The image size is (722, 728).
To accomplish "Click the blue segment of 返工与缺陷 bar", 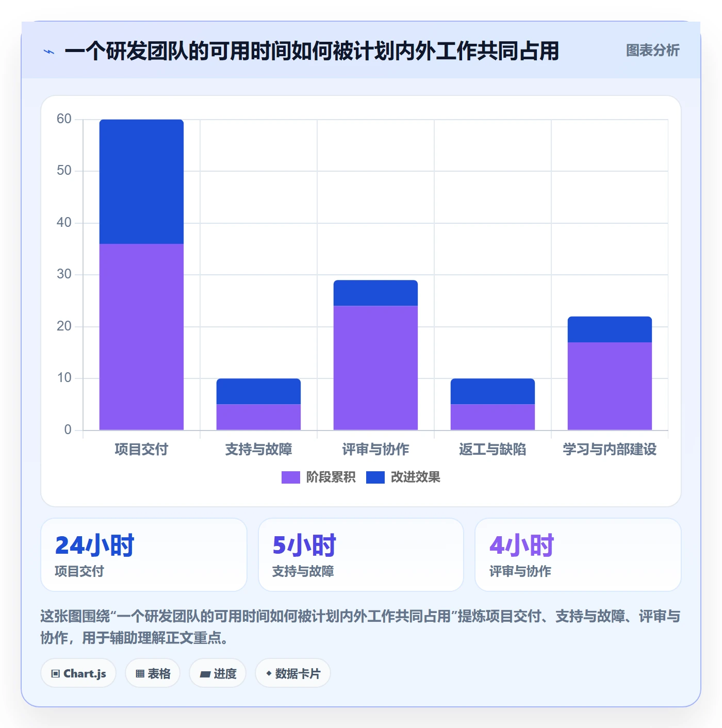I will click(x=493, y=391).
